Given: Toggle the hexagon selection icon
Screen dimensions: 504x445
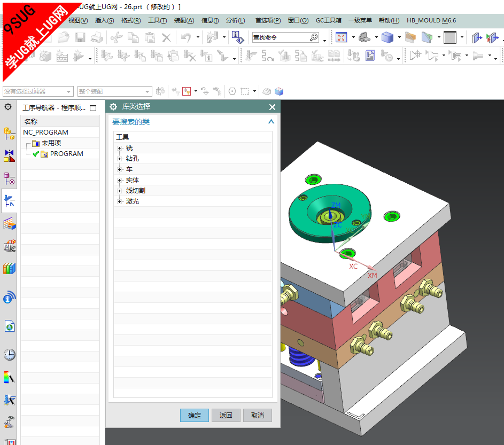Looking at the screenshot, I should point(232,91).
